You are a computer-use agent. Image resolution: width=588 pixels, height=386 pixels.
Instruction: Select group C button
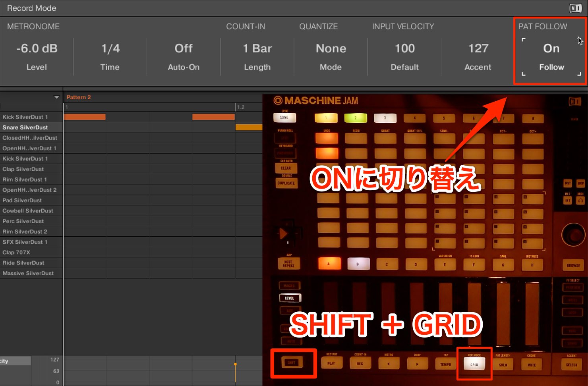point(387,264)
